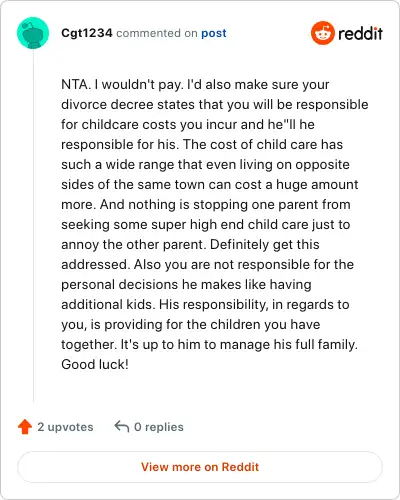The image size is (400, 500).
Task: Click the "2 upvotes" count
Action: [x=65, y=427]
